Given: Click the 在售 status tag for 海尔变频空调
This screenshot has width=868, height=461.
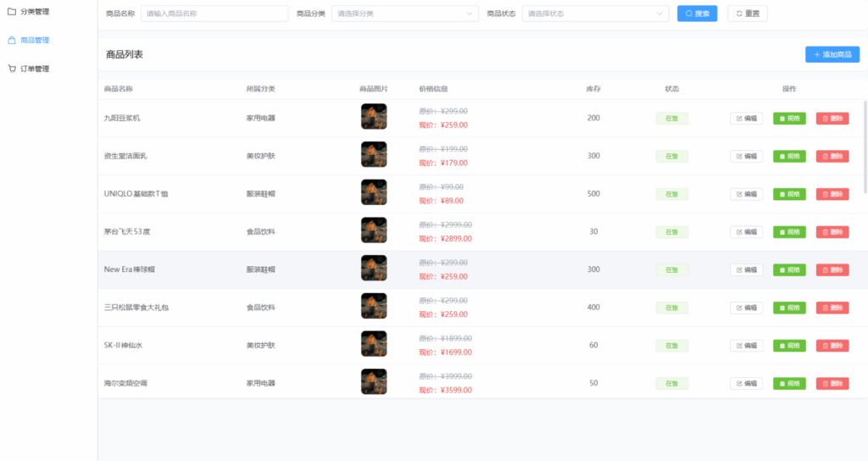Looking at the screenshot, I should [672, 384].
